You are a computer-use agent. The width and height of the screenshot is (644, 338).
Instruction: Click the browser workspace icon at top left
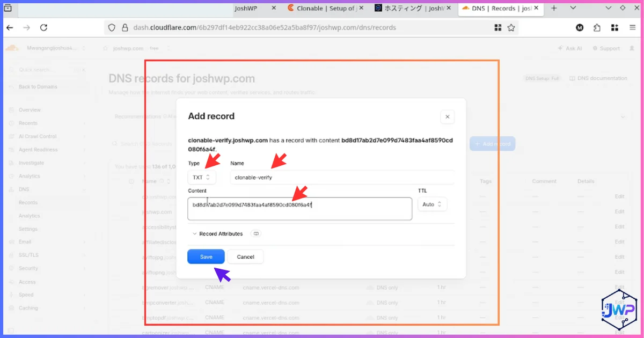(x=8, y=9)
